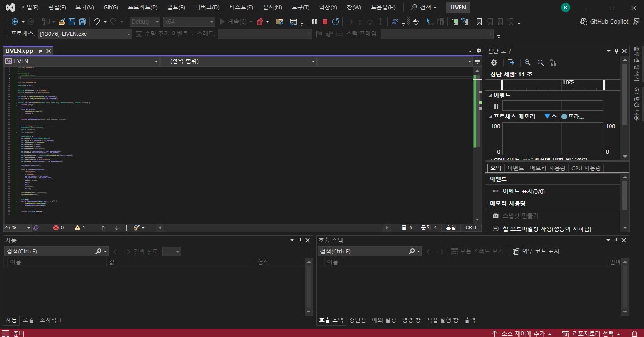Image resolution: width=644 pixels, height=337 pixels.
Task: Open the Diagnostic Tools settings gear
Action: [494, 63]
